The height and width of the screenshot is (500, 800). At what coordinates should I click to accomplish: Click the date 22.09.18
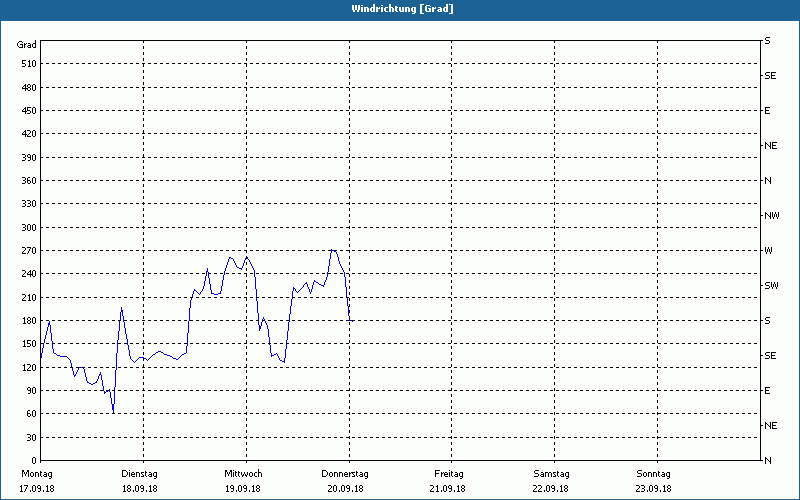[551, 489]
